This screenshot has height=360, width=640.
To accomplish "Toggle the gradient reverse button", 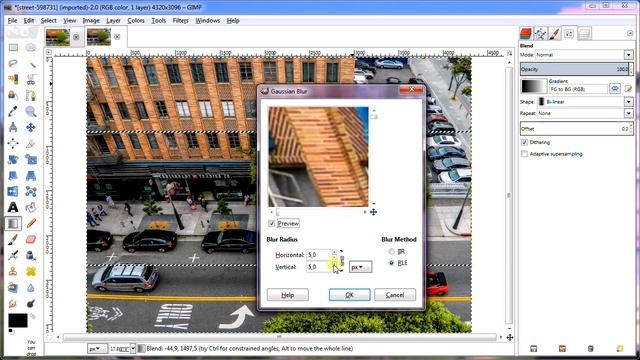I will pyautogui.click(x=615, y=89).
